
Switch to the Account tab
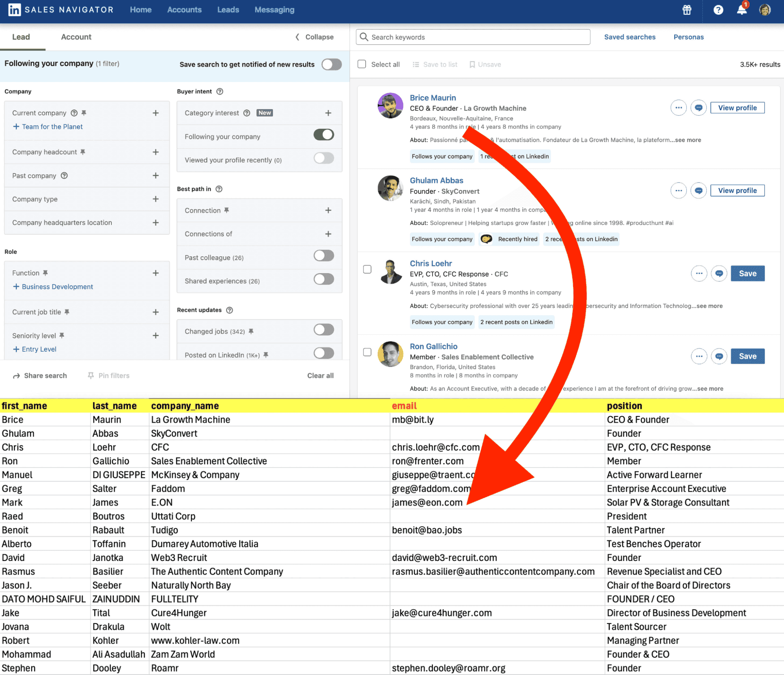75,37
